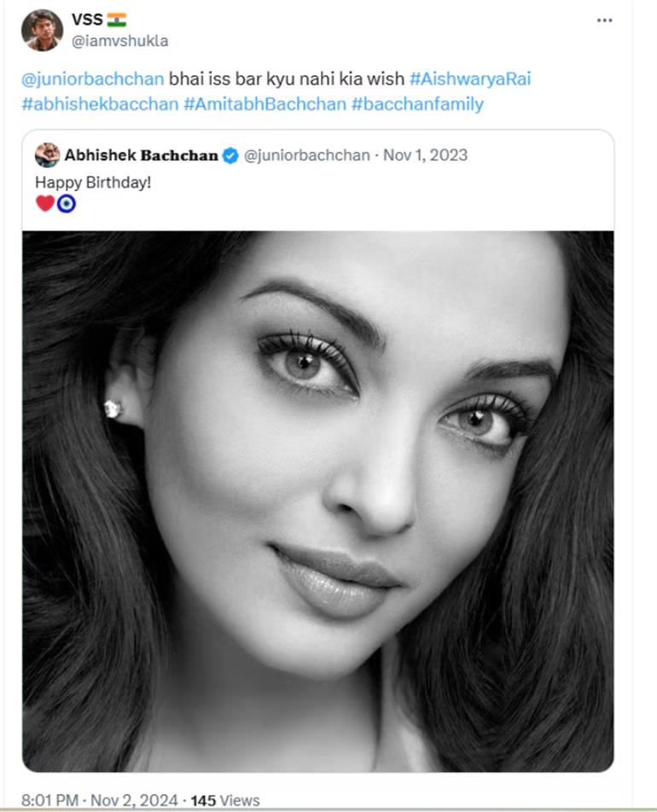Click Abhishek Bachchan name in quoted tweet

coord(141,155)
